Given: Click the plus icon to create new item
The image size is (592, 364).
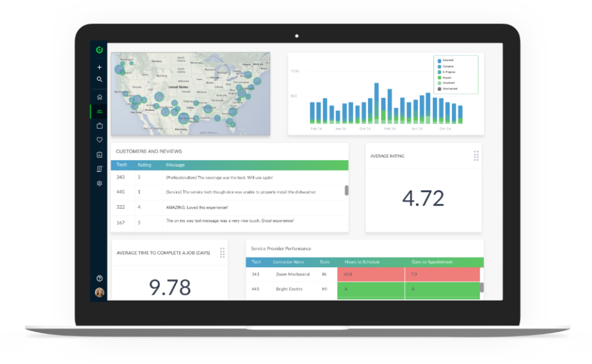Looking at the screenshot, I should [x=99, y=67].
